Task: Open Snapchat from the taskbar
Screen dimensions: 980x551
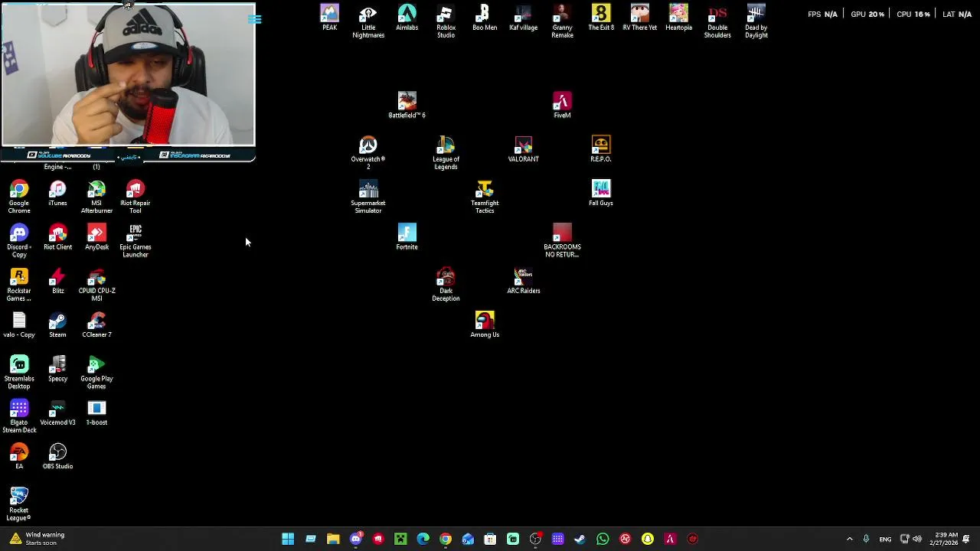Action: [648, 539]
